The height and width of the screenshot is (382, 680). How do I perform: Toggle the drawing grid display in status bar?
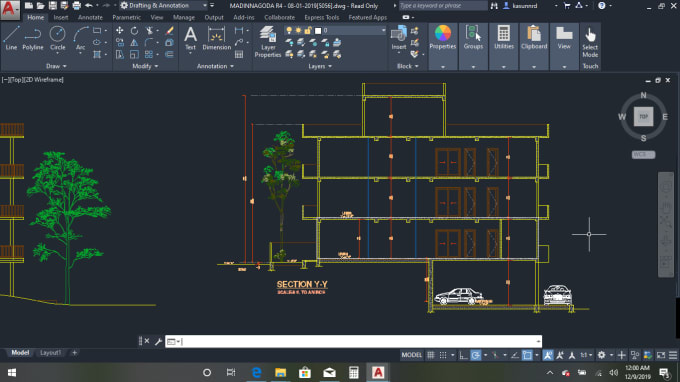tap(431, 355)
